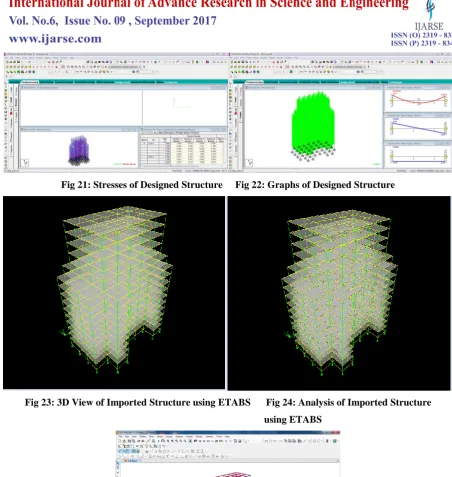Screen dimensions: 452x477
Task: Select caption 'Fig 23: 3D View of Imported Structure'
Action: point(138,402)
